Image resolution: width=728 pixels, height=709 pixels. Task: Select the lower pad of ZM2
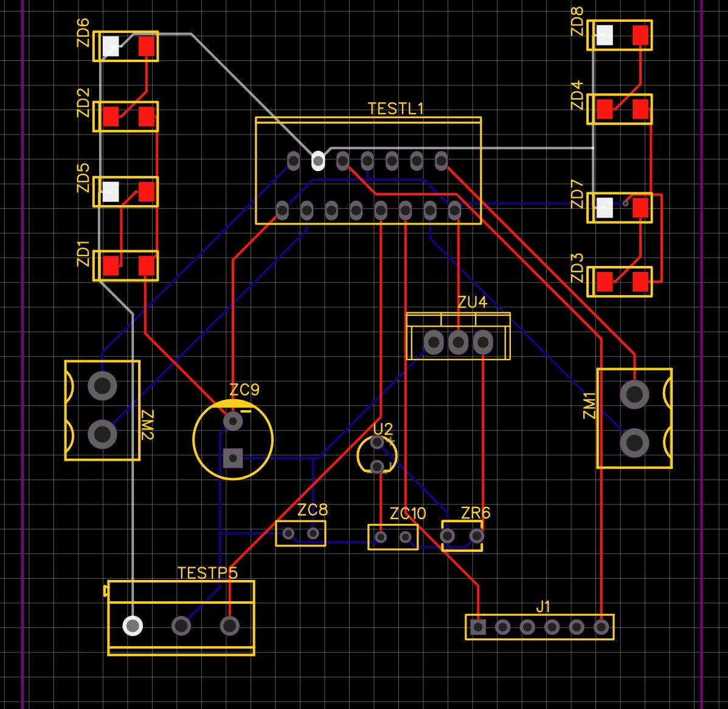click(x=103, y=435)
